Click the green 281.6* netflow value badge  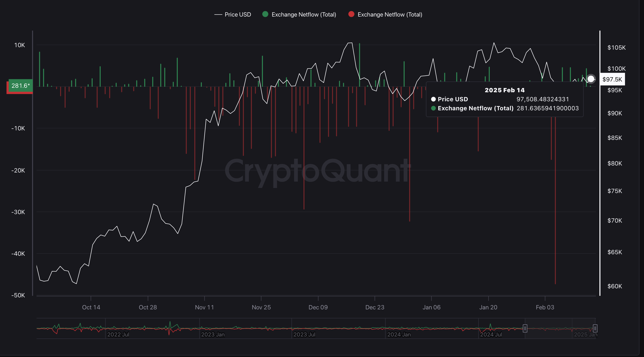[x=21, y=86]
